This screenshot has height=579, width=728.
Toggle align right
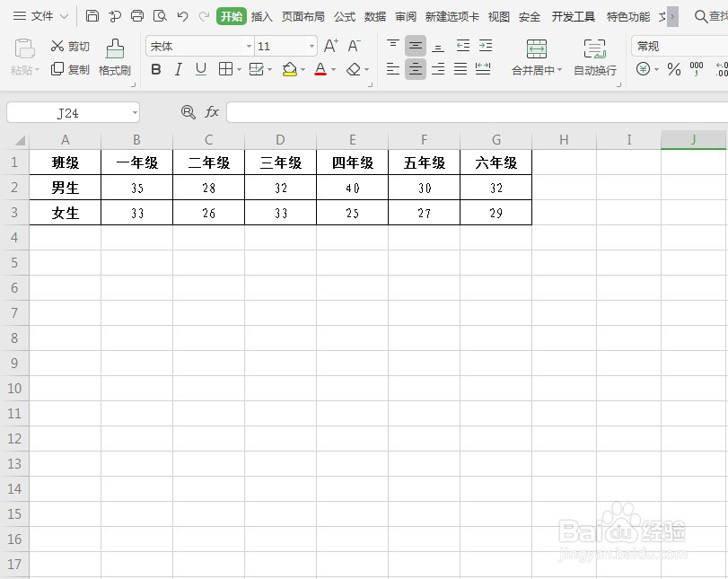click(438, 69)
